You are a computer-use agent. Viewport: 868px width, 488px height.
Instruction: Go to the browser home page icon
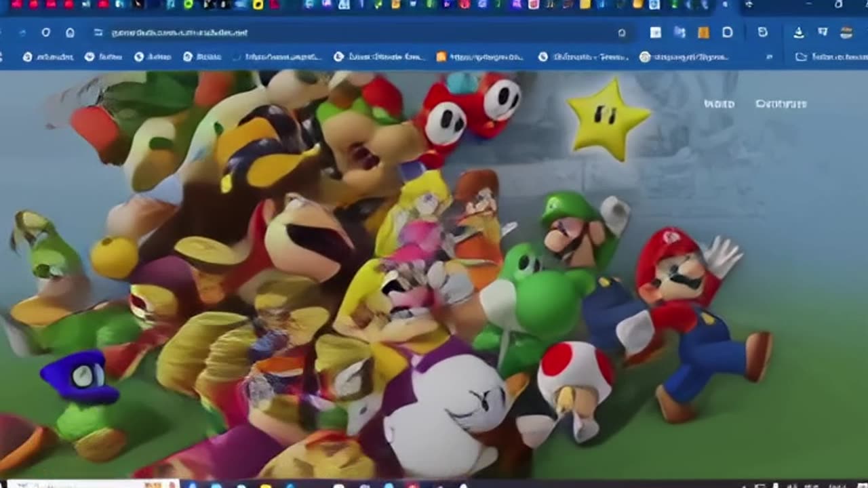point(70,33)
